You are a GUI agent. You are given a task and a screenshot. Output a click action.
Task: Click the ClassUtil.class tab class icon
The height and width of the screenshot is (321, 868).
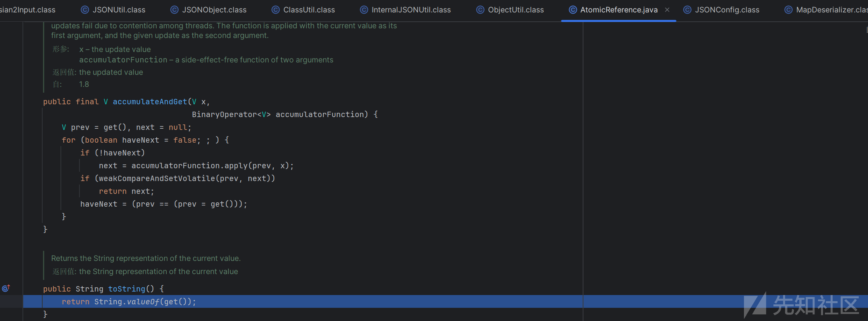(276, 10)
